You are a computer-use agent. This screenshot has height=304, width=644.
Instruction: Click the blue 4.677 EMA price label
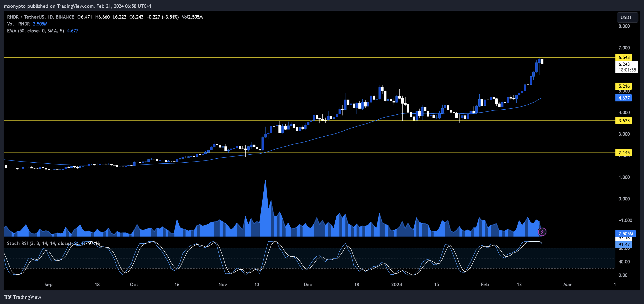(624, 98)
